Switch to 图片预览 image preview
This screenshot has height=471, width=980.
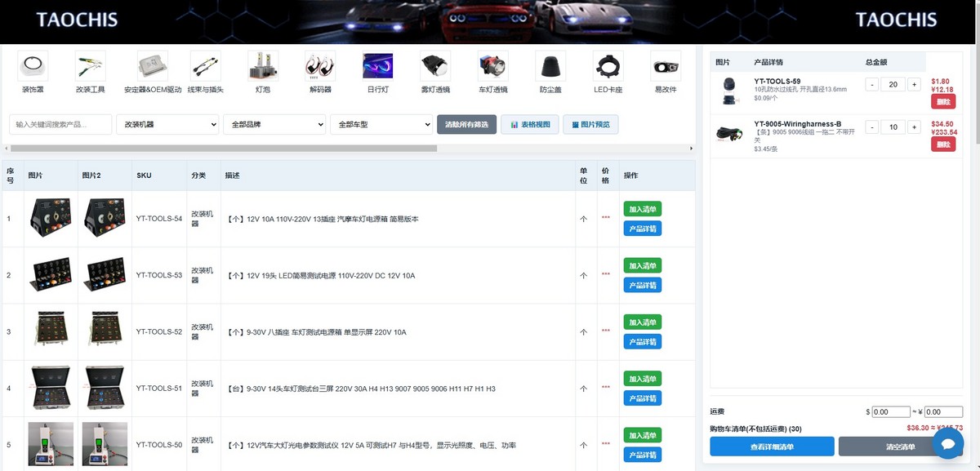coord(591,124)
